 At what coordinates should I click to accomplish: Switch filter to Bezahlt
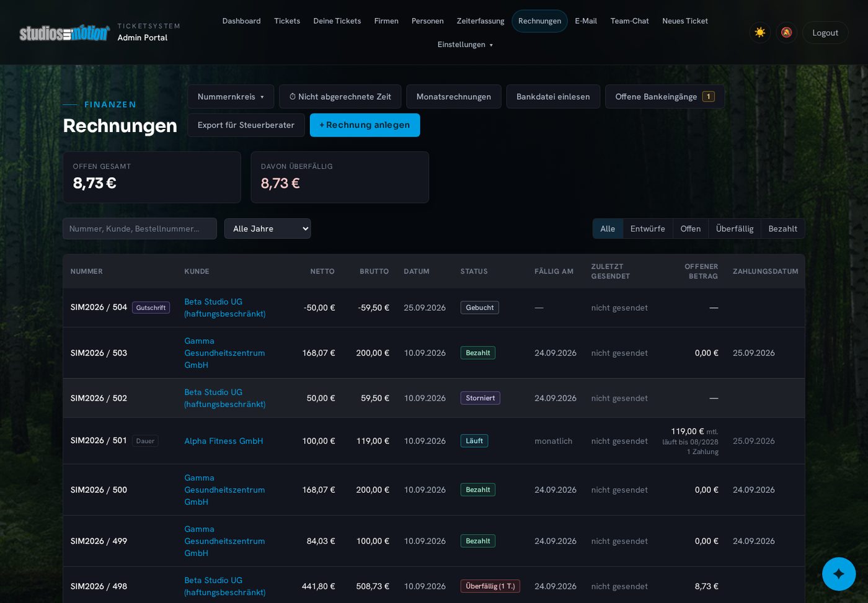[782, 229]
